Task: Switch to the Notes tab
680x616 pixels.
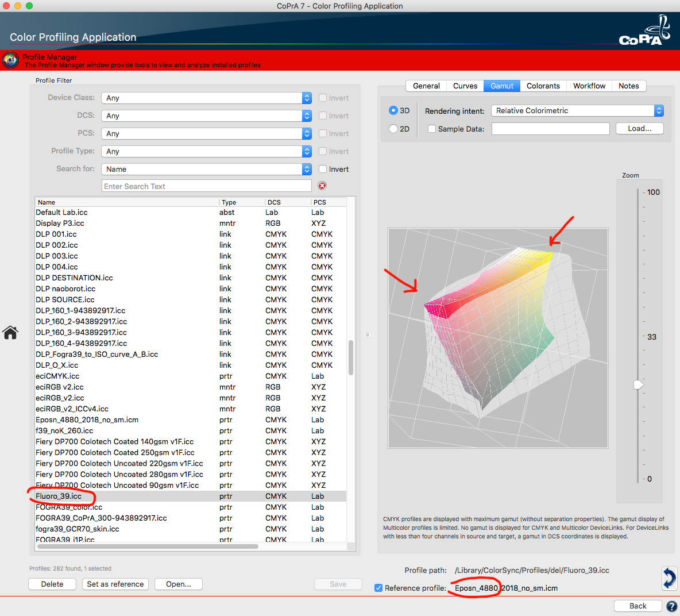Action: [x=628, y=86]
